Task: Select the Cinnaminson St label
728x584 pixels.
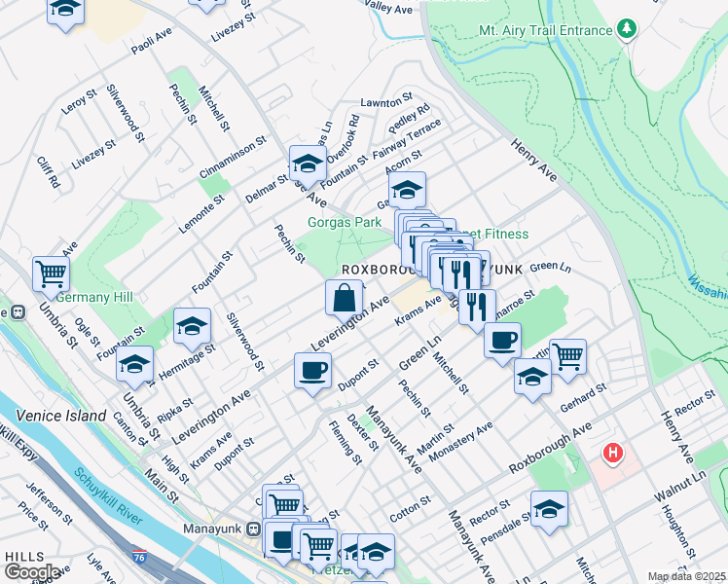Action: 233,157
